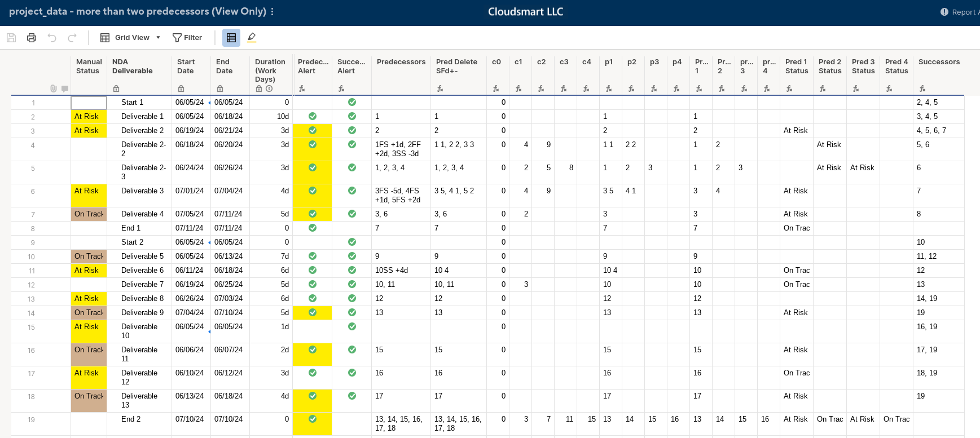The height and width of the screenshot is (438, 980).
Task: Click the comments bubble column icon
Action: [65, 89]
